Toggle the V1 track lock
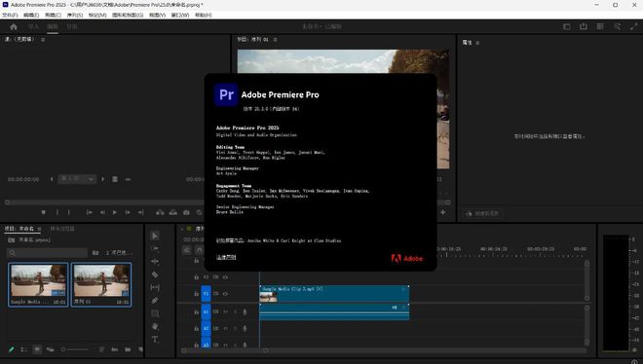 pyautogui.click(x=196, y=294)
